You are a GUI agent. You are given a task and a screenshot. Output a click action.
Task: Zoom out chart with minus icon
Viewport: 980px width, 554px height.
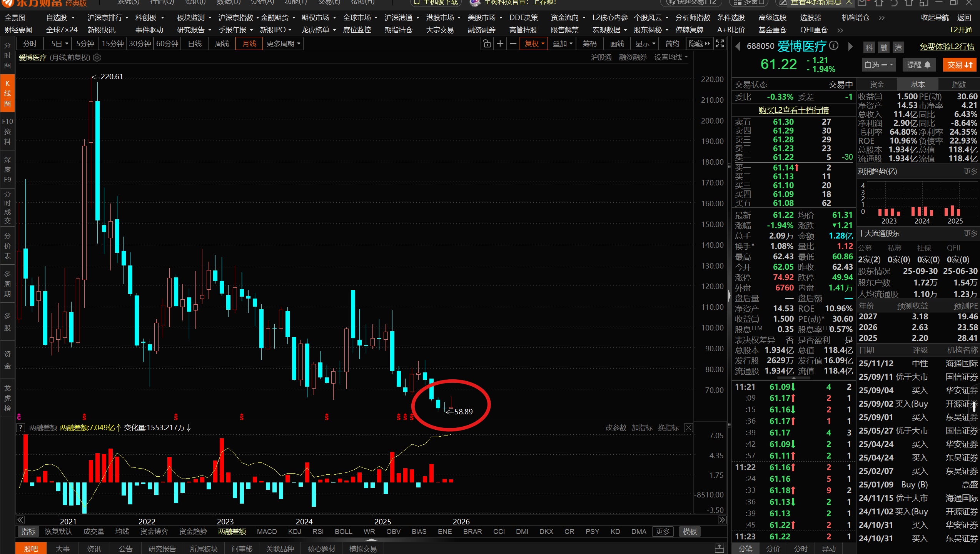(513, 44)
